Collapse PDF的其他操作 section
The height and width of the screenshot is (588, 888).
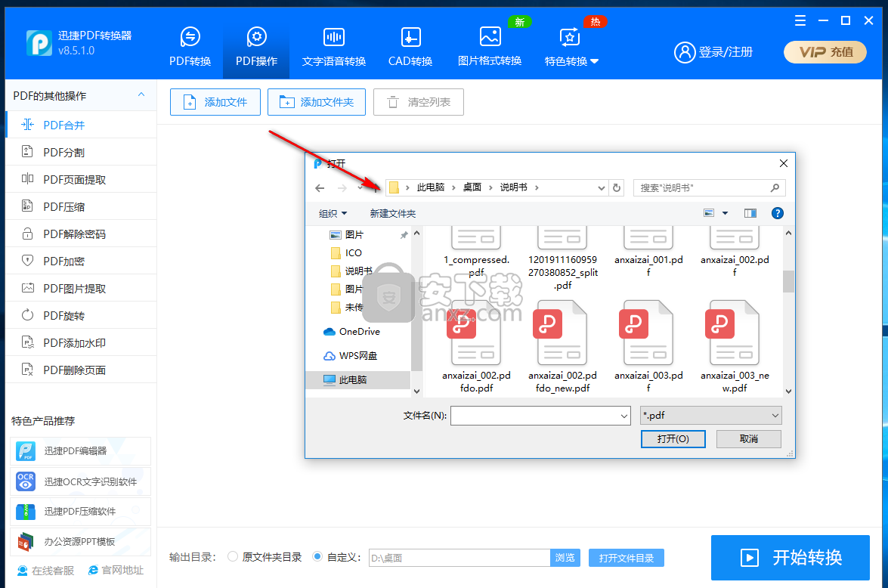(x=141, y=95)
